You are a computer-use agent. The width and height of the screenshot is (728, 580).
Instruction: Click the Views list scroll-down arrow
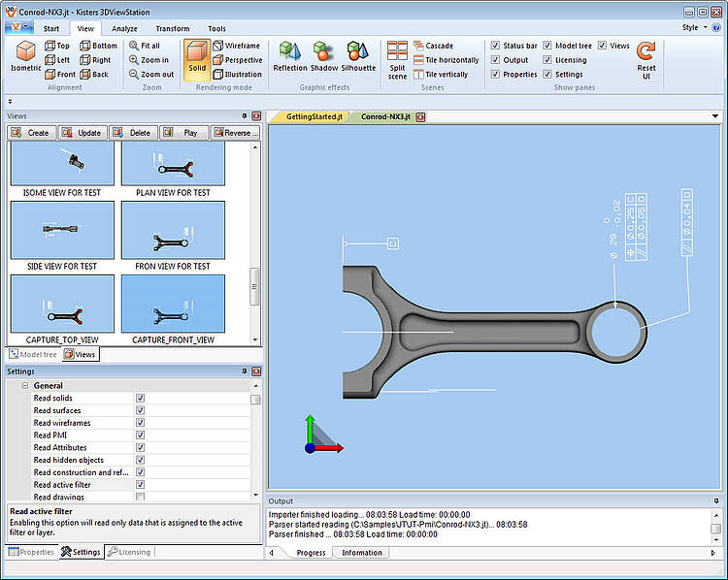(x=255, y=339)
